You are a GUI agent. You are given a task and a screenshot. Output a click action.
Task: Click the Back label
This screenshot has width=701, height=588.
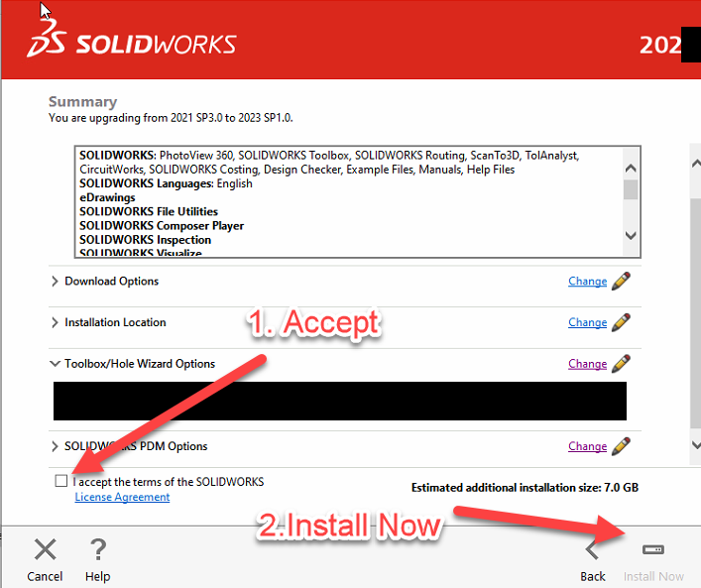[593, 576]
